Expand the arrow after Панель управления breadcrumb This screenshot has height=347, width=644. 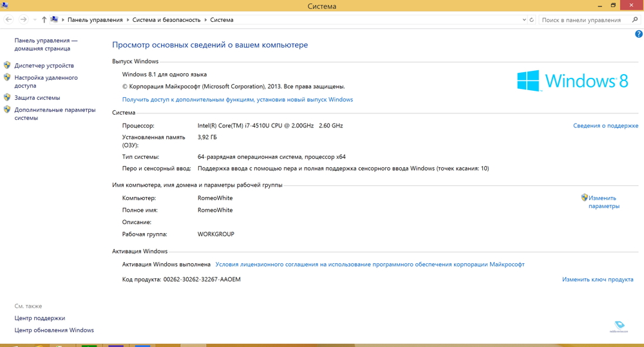[128, 20]
